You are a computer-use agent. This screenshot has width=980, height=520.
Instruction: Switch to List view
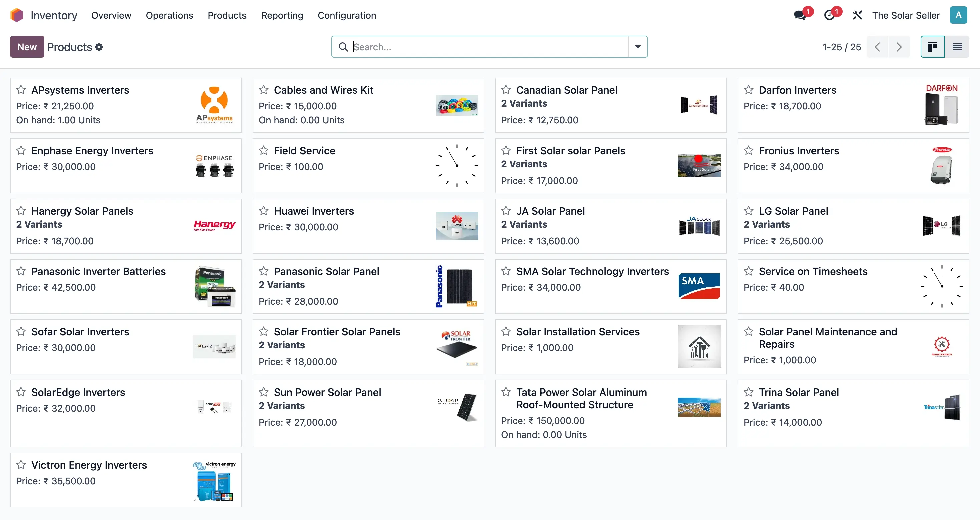click(957, 47)
